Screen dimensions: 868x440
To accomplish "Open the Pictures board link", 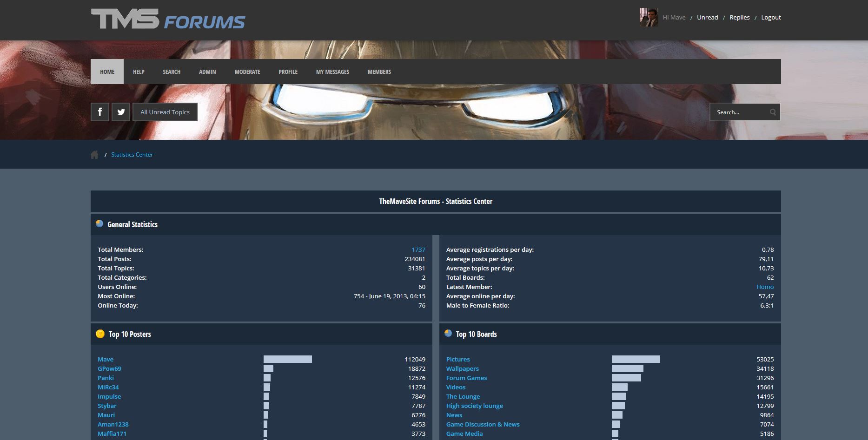I will [458, 359].
